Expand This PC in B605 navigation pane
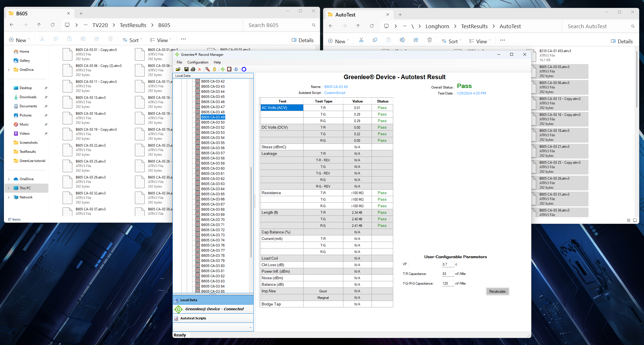The width and height of the screenshot is (644, 345). tap(9, 188)
